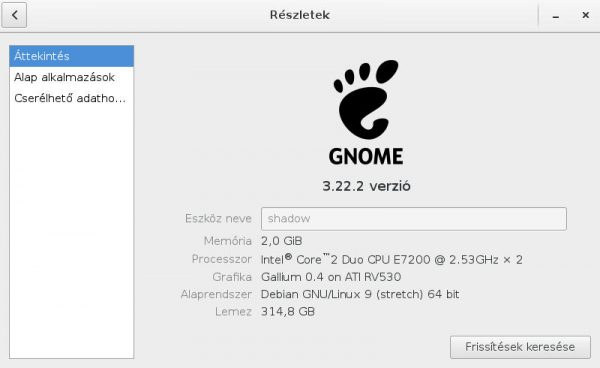Click the Részletek title bar text

[x=300, y=15]
